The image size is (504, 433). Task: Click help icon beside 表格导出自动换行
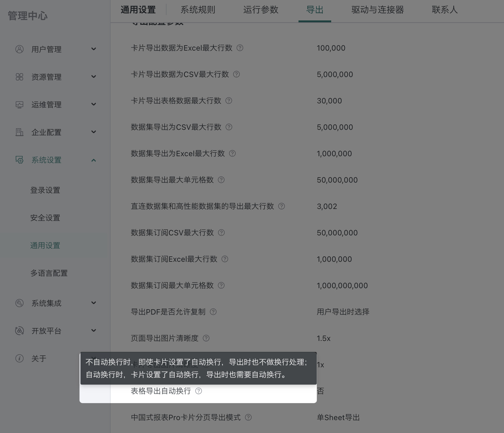click(199, 391)
